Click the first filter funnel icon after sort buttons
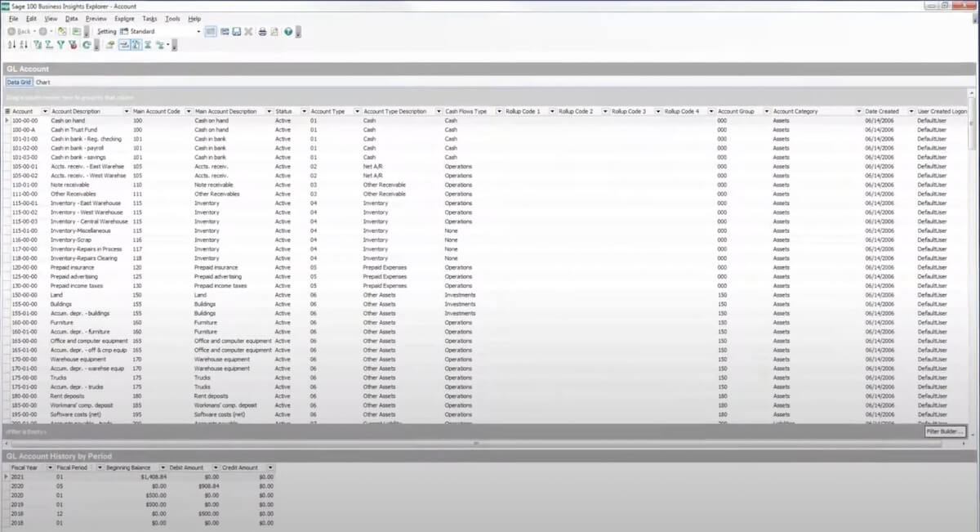The height and width of the screenshot is (532, 980). [x=38, y=44]
